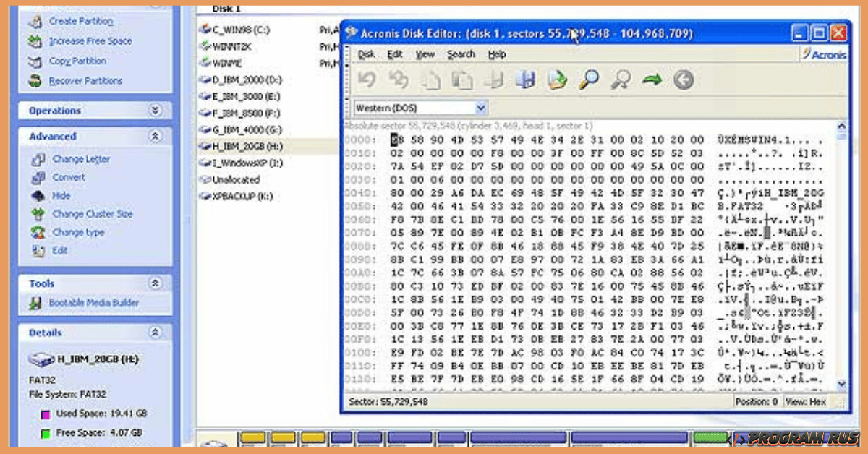This screenshot has height=454, width=868.
Task: Collapse the Details panel
Action: [155, 333]
